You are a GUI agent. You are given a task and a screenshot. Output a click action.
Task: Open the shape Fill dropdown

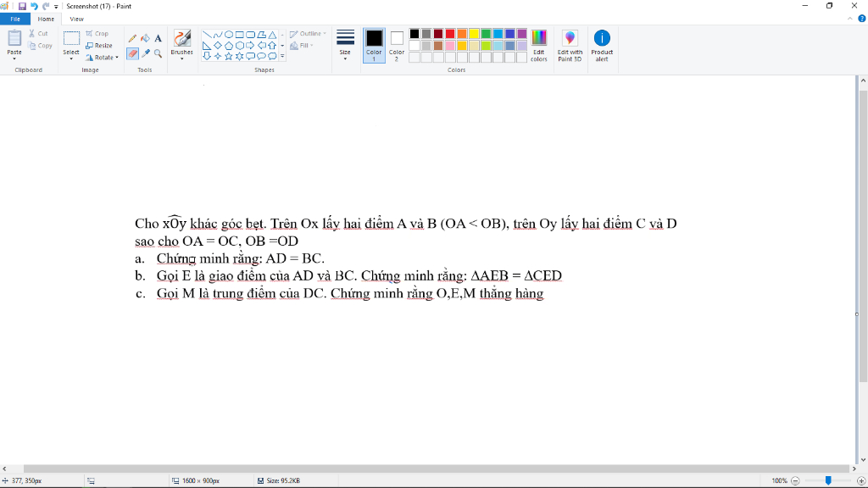(302, 46)
